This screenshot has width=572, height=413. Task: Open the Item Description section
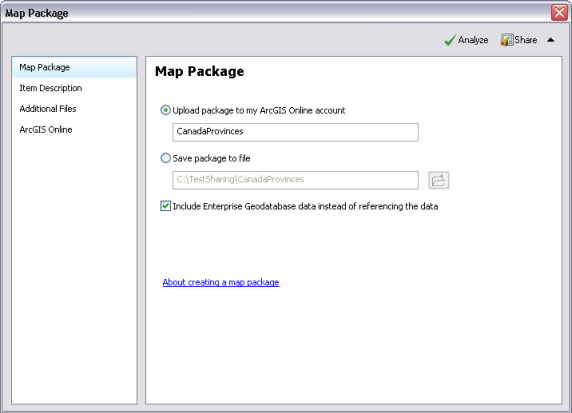coord(51,88)
